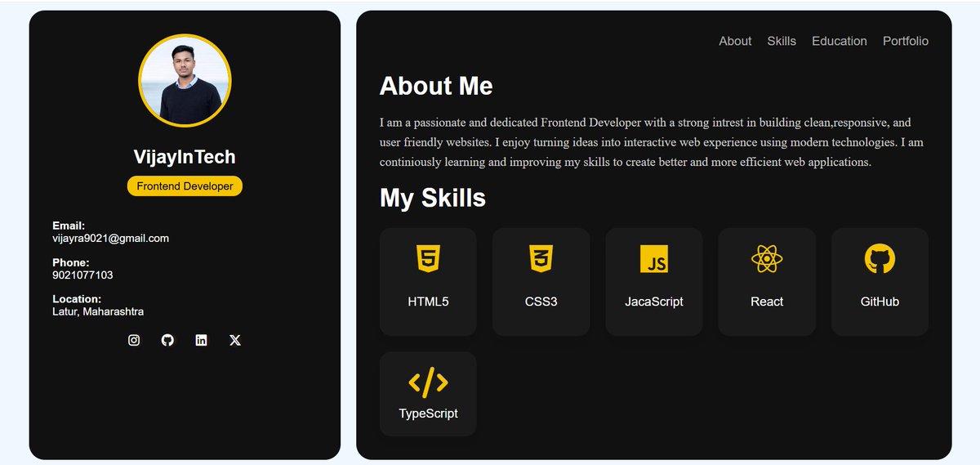Click the TypeScript code brackets icon
This screenshot has width=980, height=465.
click(x=428, y=382)
